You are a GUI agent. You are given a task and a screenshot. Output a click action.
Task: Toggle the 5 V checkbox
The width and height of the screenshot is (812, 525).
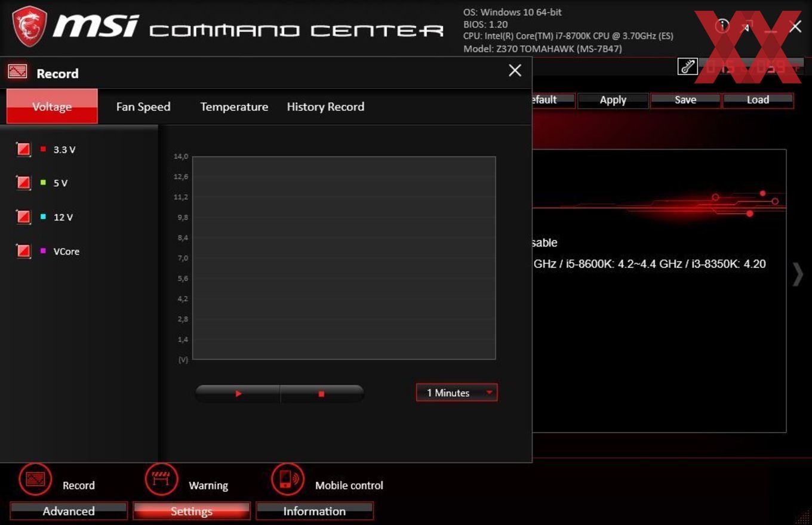pos(23,183)
